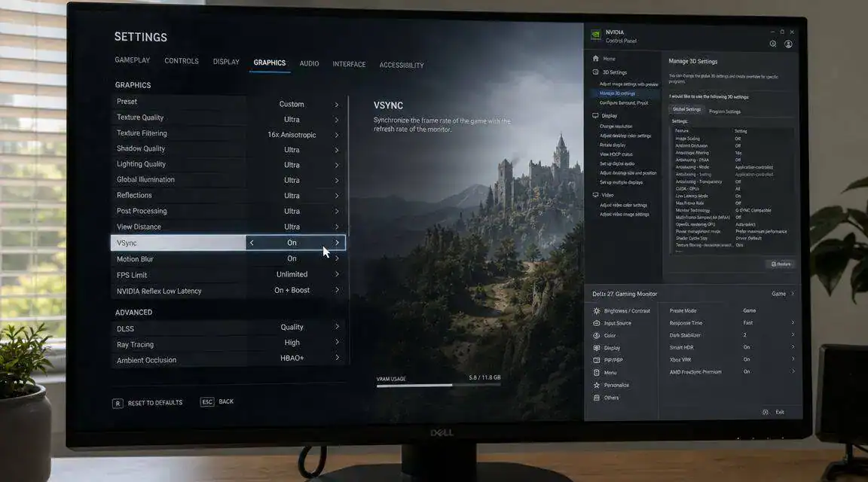Open Adjust desktop color settings

click(625, 136)
